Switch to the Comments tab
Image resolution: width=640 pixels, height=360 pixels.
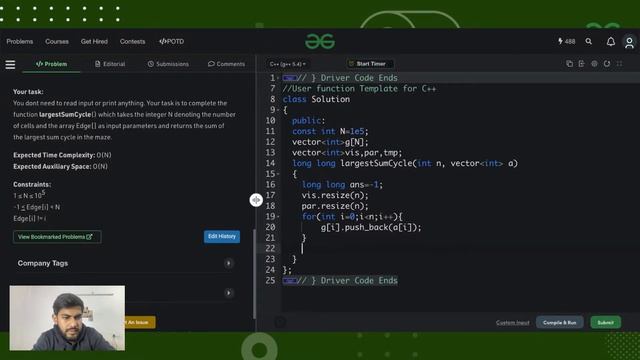(x=227, y=64)
